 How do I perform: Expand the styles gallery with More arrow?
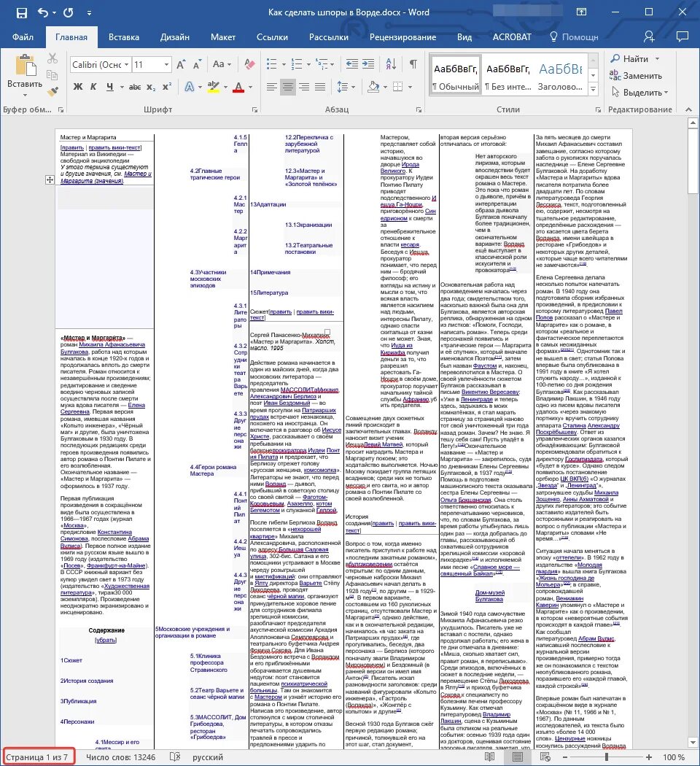click(x=594, y=89)
